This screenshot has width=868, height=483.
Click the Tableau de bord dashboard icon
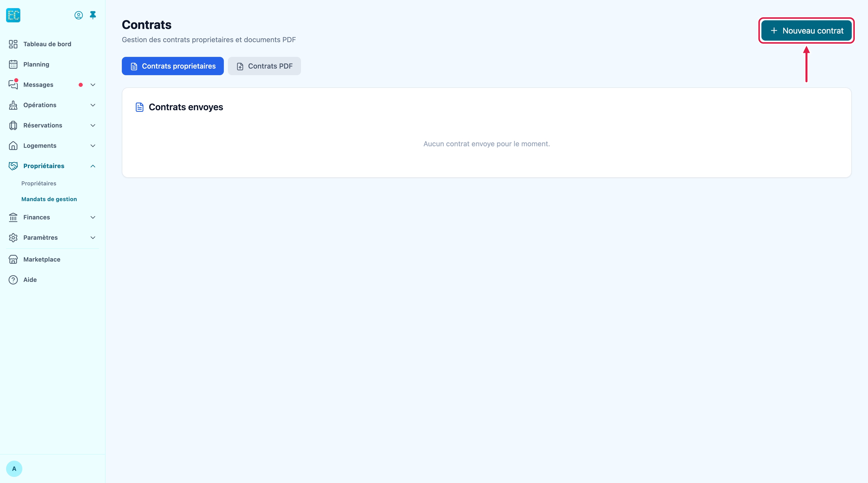click(13, 44)
